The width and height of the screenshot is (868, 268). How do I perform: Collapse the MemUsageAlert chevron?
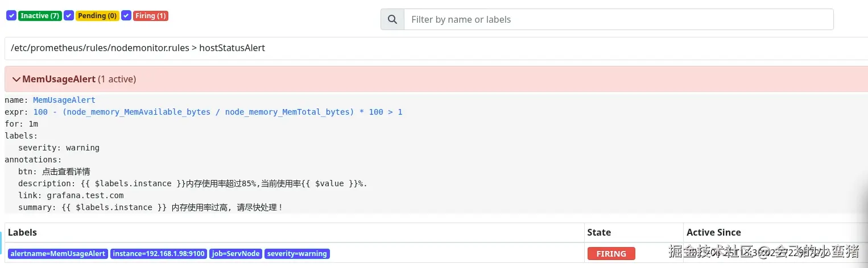coord(16,79)
